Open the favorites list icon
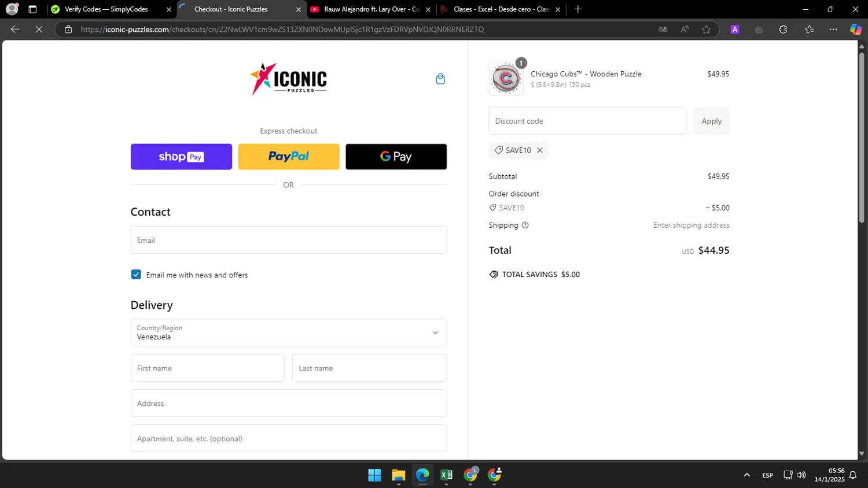The image size is (868, 488). [x=809, y=29]
